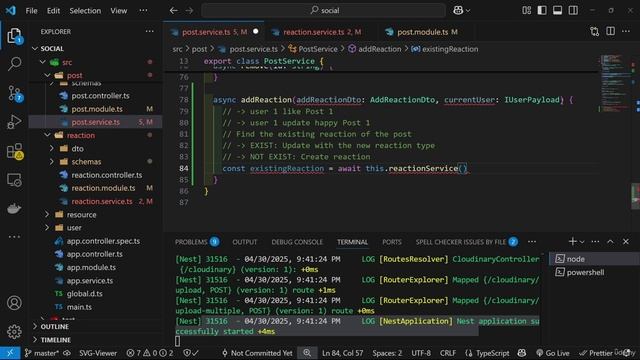Open the PORTS panel tab

391,242
